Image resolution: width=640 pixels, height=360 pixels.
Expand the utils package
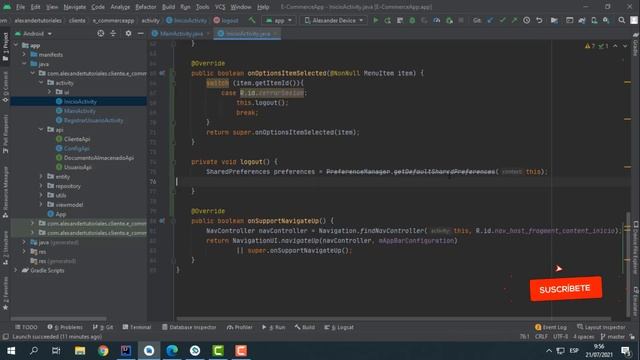tap(41, 196)
